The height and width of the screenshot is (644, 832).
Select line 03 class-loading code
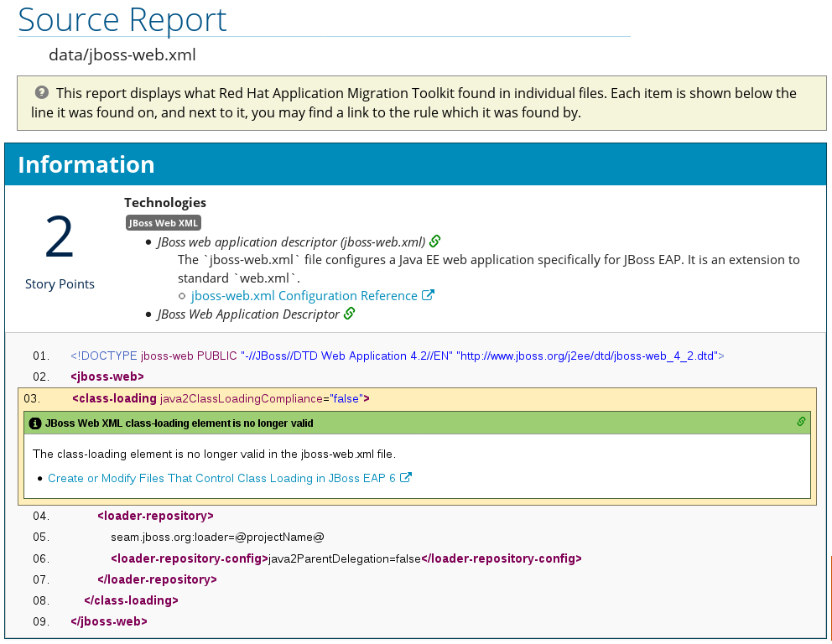click(x=221, y=398)
